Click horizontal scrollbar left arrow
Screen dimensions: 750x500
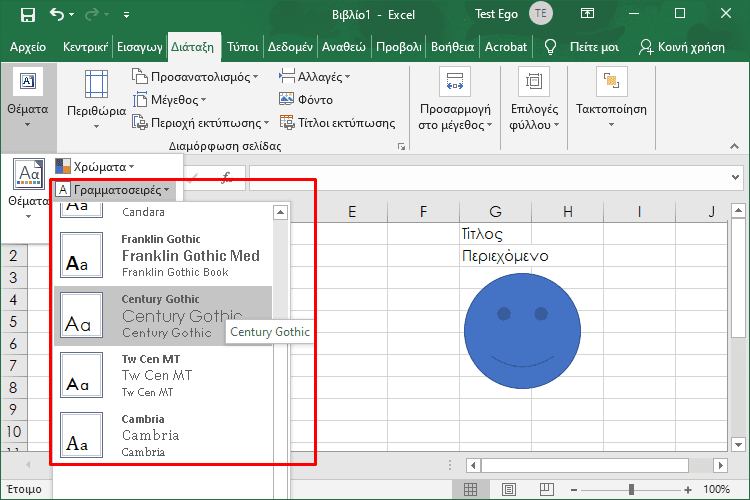pos(474,465)
